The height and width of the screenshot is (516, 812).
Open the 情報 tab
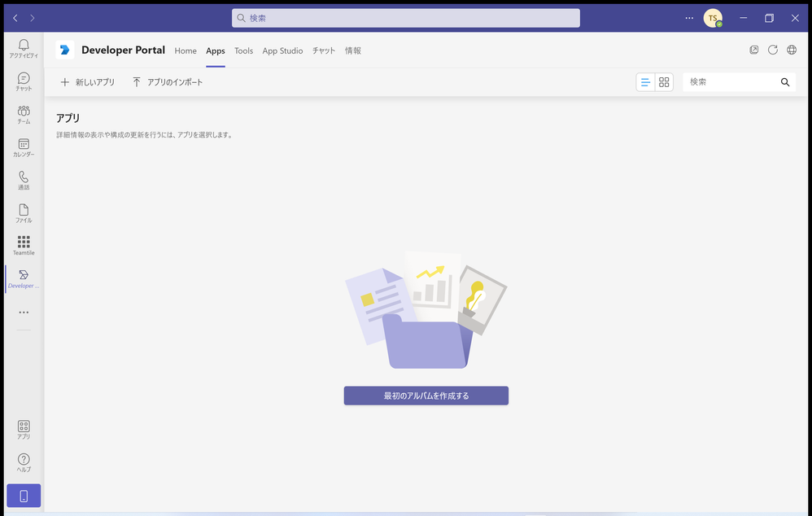tap(353, 50)
